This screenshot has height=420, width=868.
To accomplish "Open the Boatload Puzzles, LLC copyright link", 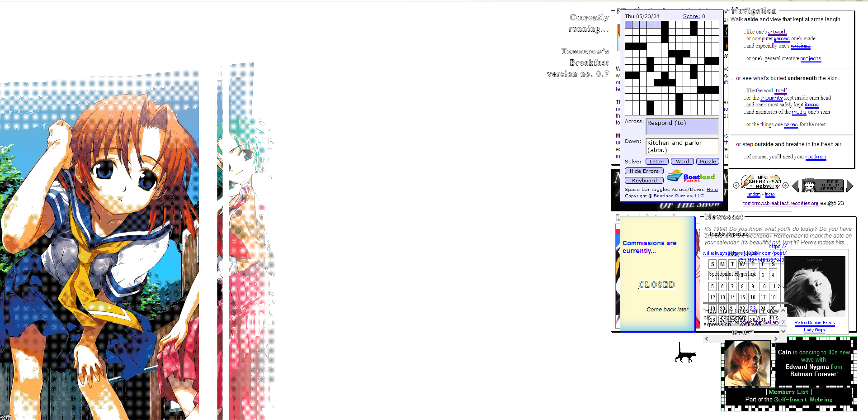I will pos(679,196).
